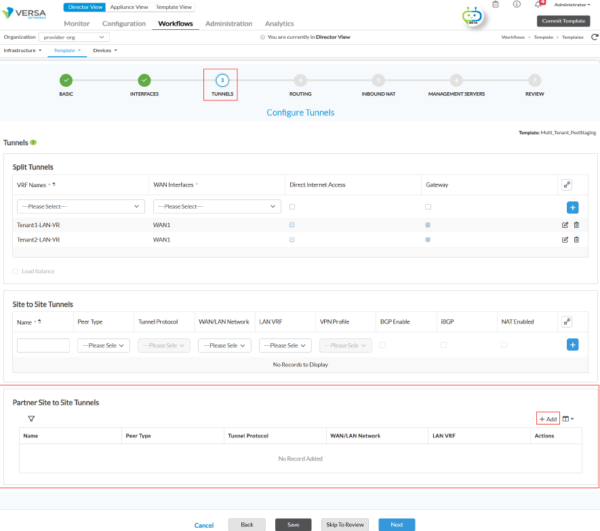Open the Devices submenu
The image size is (600, 531).
[105, 50]
